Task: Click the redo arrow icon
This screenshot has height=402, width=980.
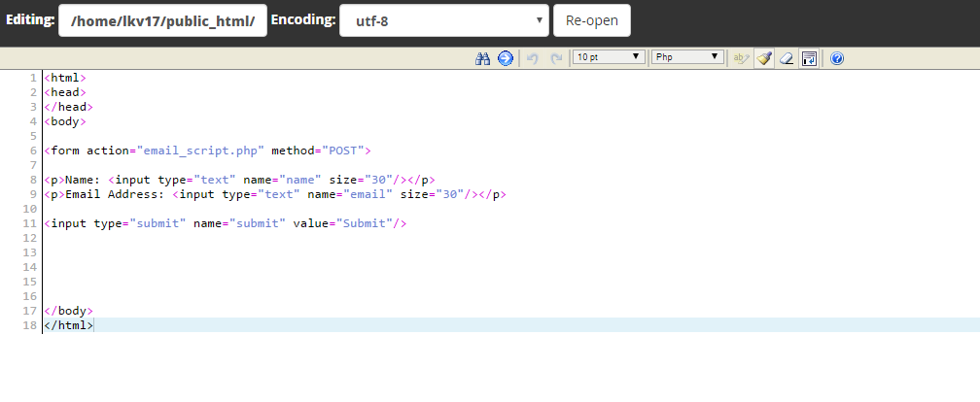Action: pos(556,58)
